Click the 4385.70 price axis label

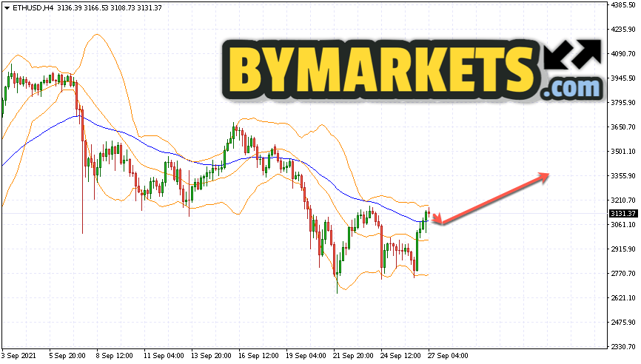tap(624, 5)
